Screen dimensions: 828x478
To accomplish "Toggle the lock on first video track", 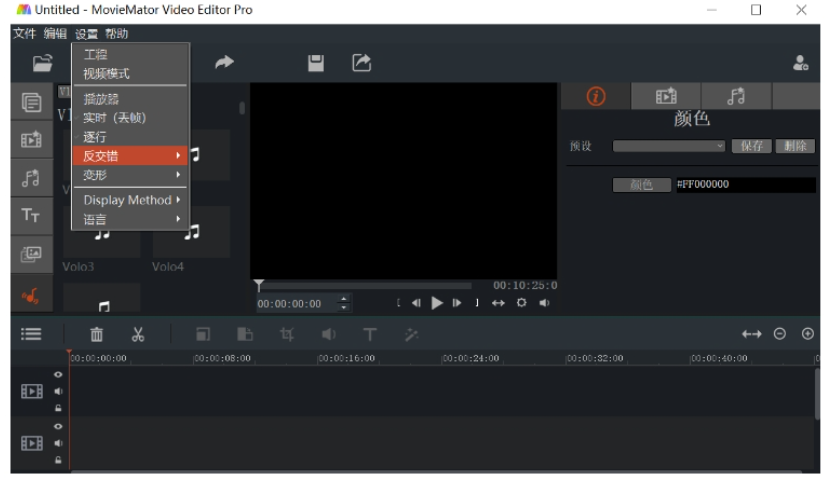I will point(58,408).
